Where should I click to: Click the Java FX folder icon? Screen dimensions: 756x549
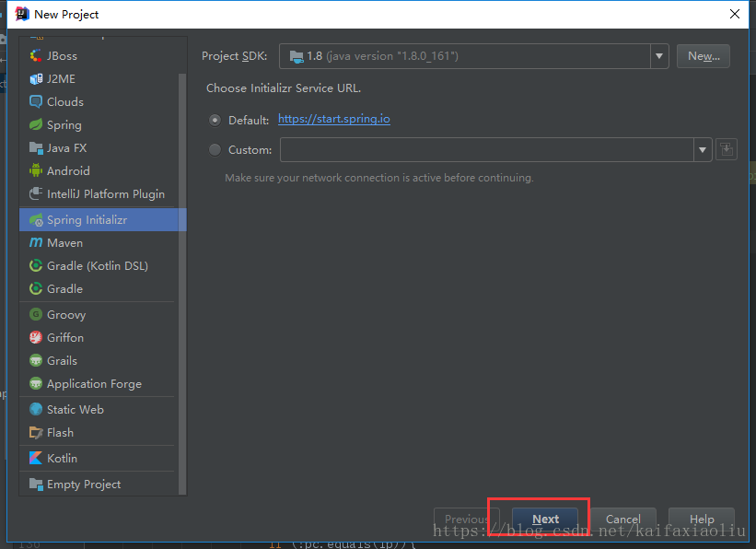tap(36, 147)
